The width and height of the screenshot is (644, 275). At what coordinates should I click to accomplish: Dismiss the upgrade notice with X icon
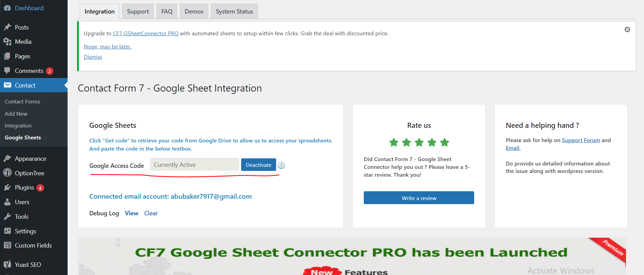pyautogui.click(x=627, y=30)
